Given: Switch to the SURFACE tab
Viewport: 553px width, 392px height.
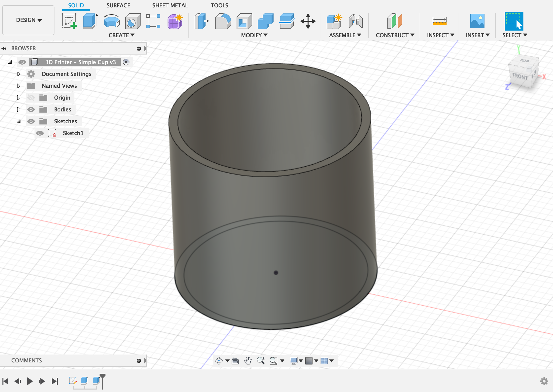Looking at the screenshot, I should [x=118, y=5].
